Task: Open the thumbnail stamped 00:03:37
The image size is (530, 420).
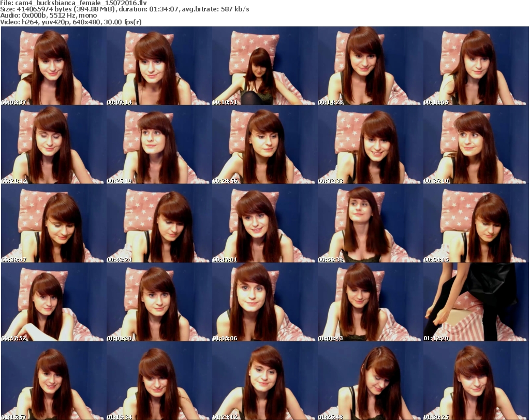Action: point(54,66)
